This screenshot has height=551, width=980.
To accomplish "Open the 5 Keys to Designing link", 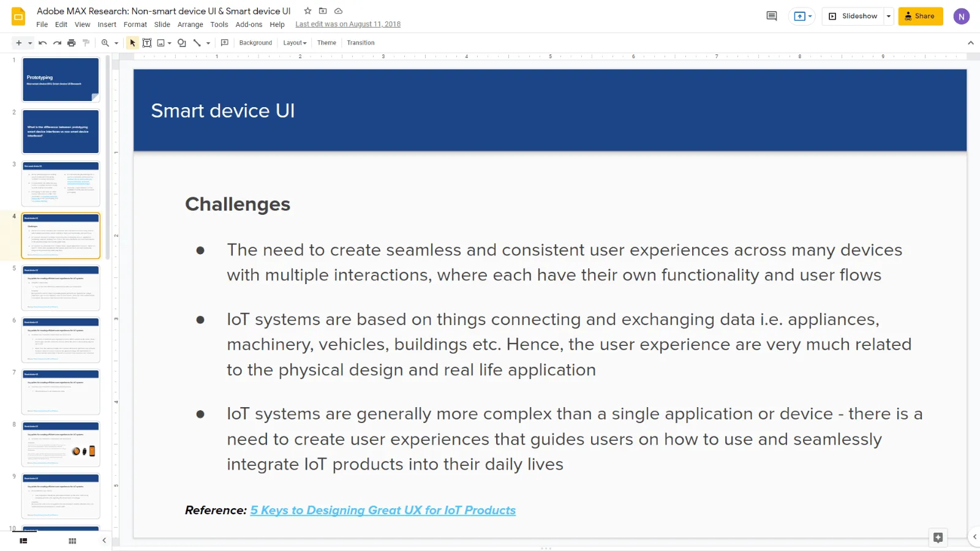I will point(383,510).
